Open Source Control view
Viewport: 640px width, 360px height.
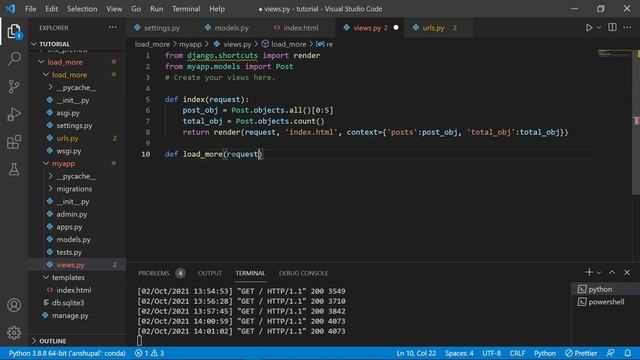(x=14, y=86)
